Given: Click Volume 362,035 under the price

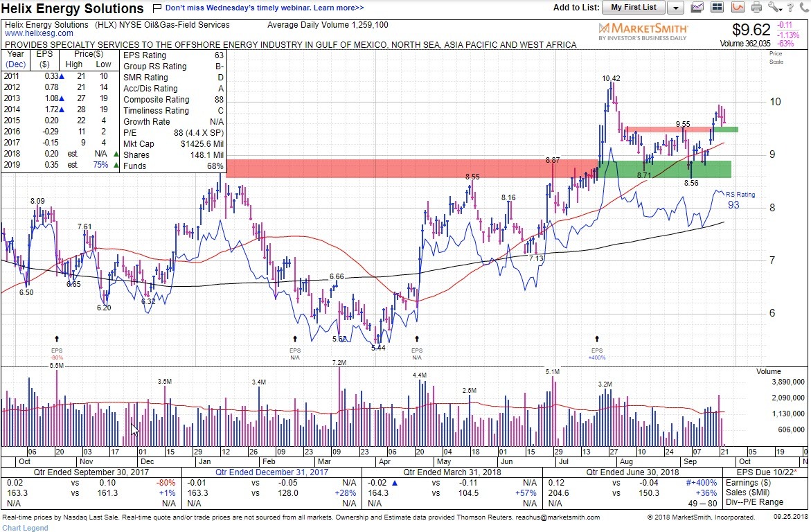Looking at the screenshot, I should pos(745,44).
